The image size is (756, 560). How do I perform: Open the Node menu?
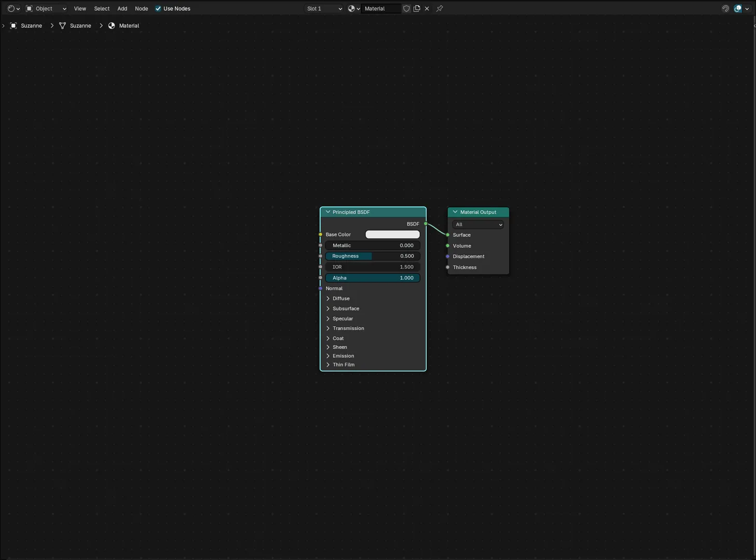[142, 8]
